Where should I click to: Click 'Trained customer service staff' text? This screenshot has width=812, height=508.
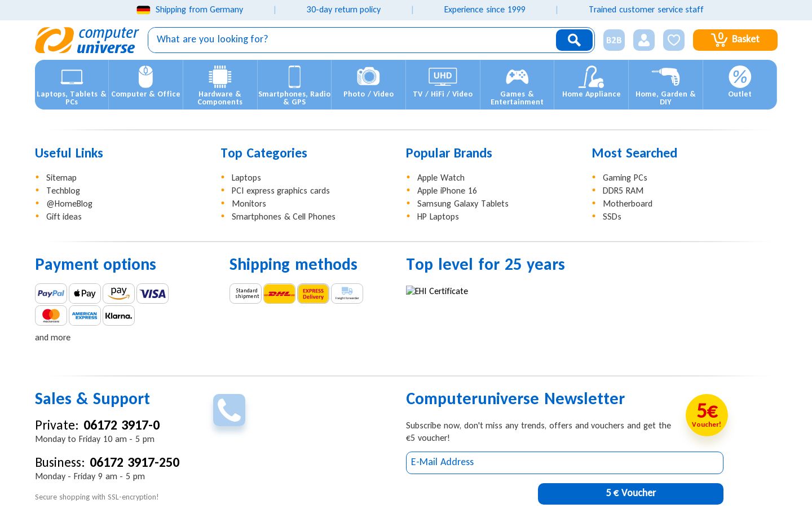pos(646,10)
